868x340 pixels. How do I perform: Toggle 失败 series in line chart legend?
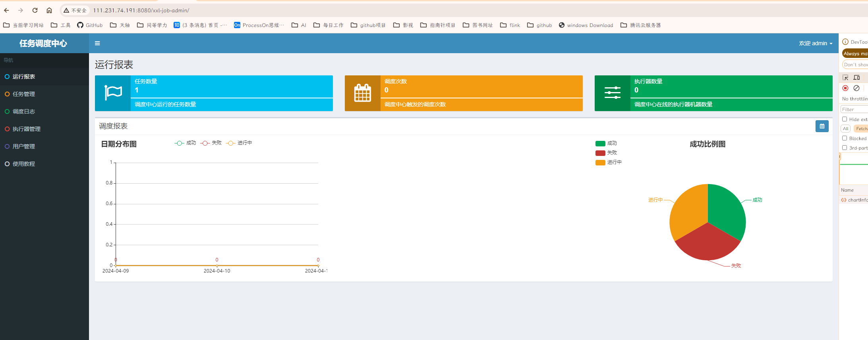point(211,143)
